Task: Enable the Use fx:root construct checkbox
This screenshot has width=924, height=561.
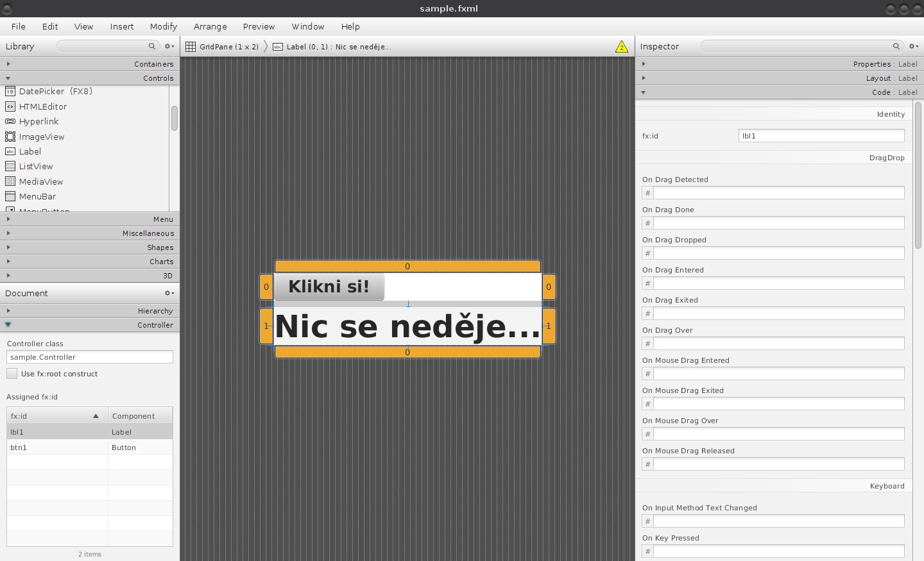Action: [x=11, y=373]
